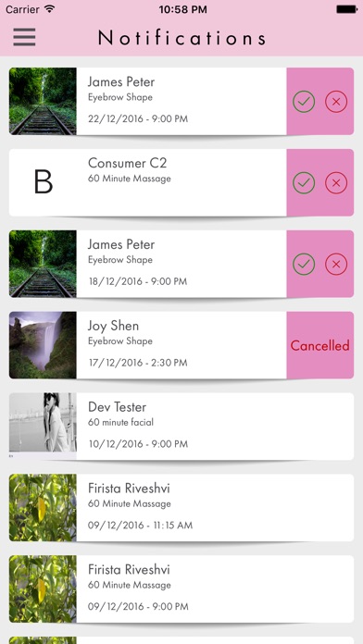
Task: Tap the Wi-Fi status bar icon
Action: point(50,9)
